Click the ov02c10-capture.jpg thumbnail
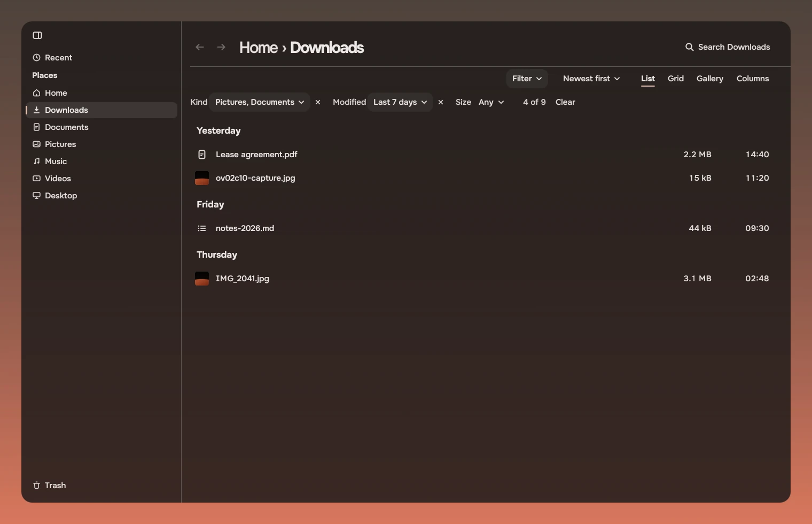Viewport: 812px width, 524px height. tap(202, 178)
